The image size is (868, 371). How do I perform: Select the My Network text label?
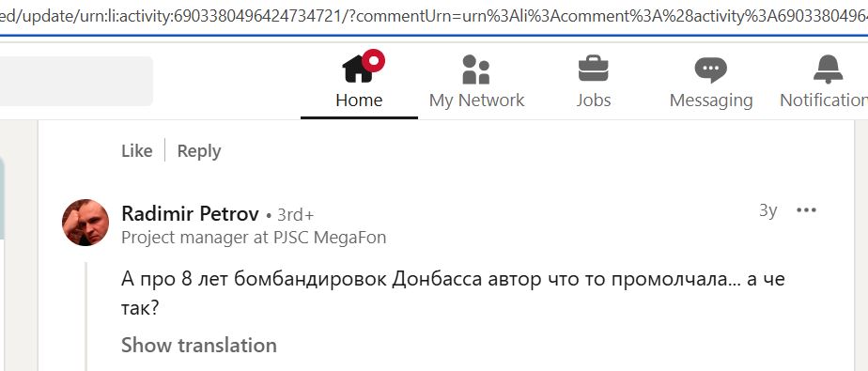(476, 100)
